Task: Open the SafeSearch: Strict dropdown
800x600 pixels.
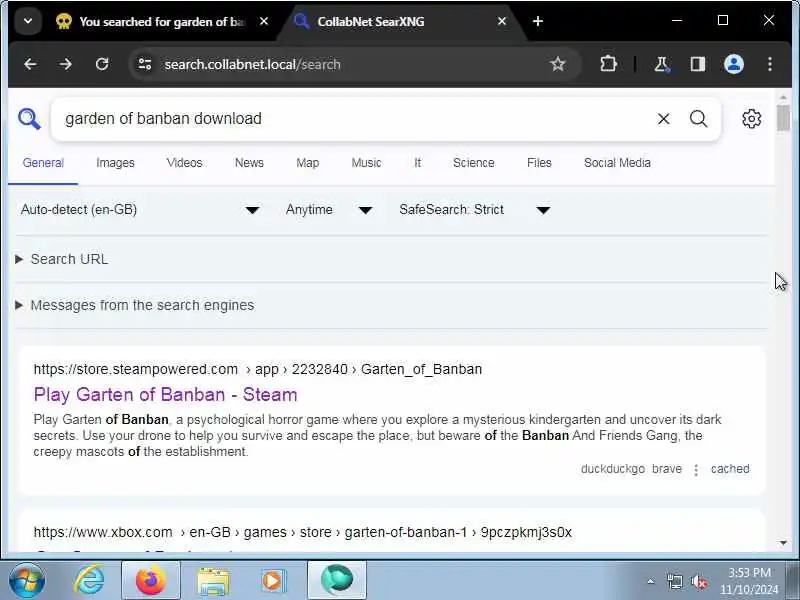Action: (x=474, y=210)
